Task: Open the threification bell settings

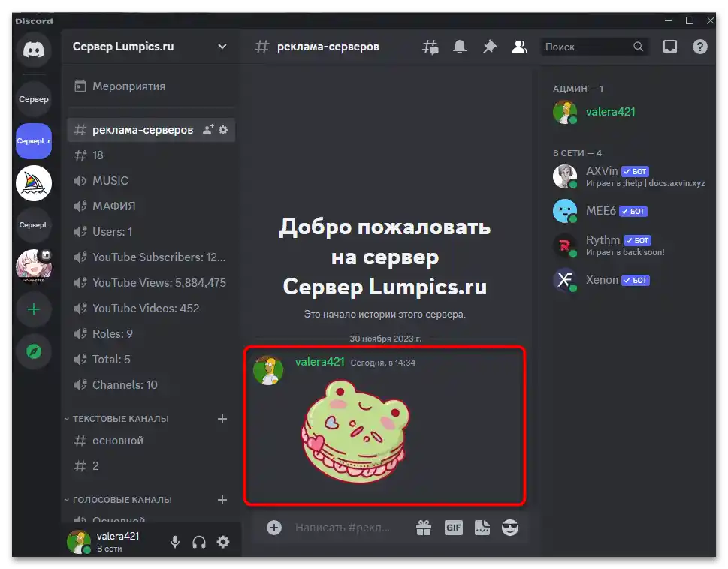Action: pos(459,46)
